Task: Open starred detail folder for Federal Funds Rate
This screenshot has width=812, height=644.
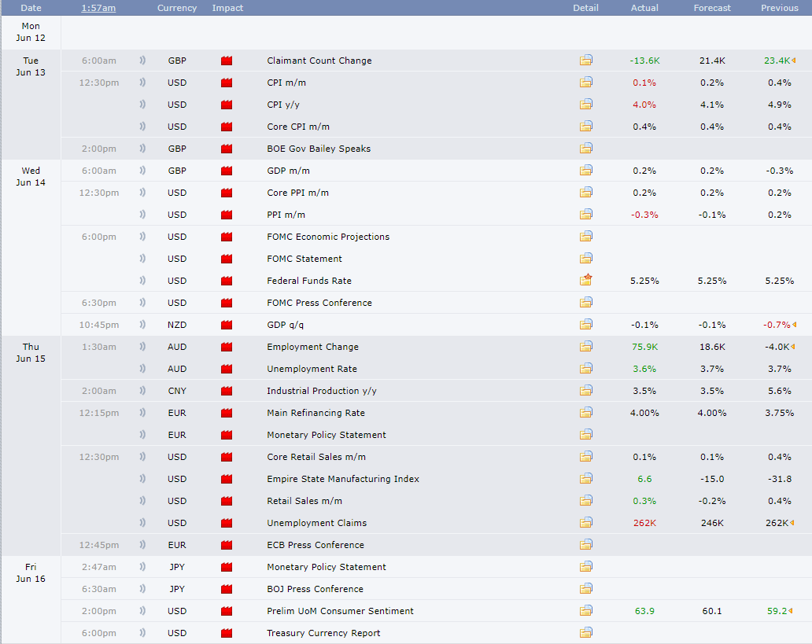Action: tap(585, 280)
